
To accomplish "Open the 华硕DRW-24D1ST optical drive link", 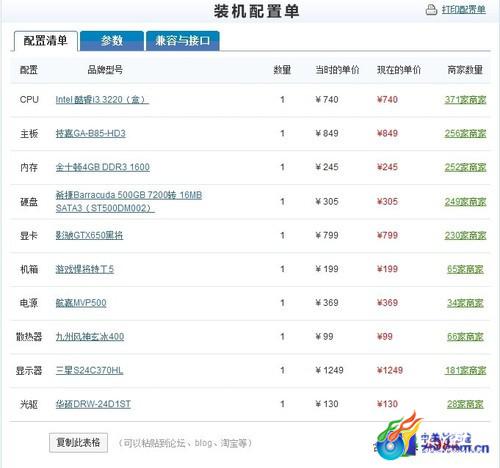I will click(x=93, y=404).
